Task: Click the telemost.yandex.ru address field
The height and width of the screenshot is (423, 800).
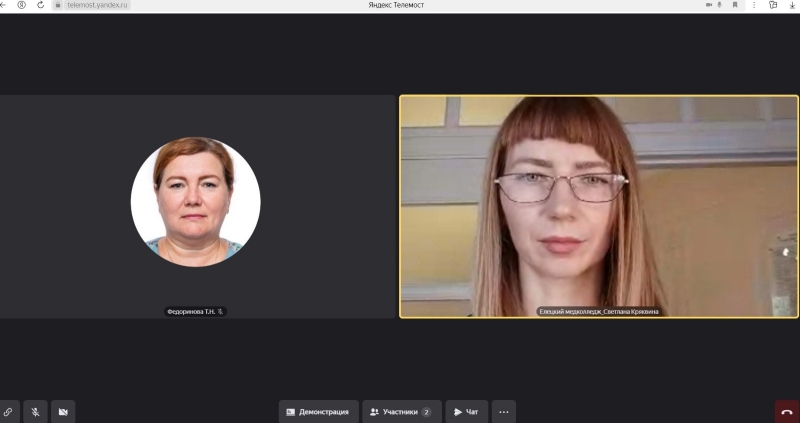Action: click(x=97, y=5)
